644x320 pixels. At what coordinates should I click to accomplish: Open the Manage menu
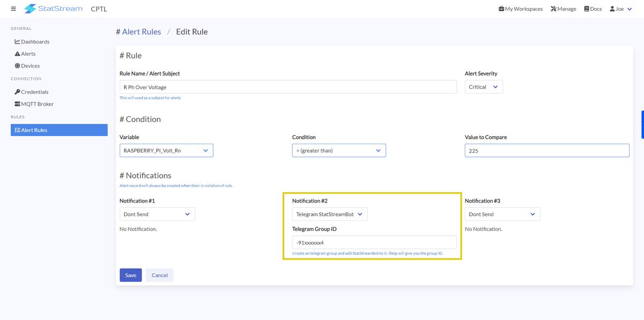(x=563, y=9)
